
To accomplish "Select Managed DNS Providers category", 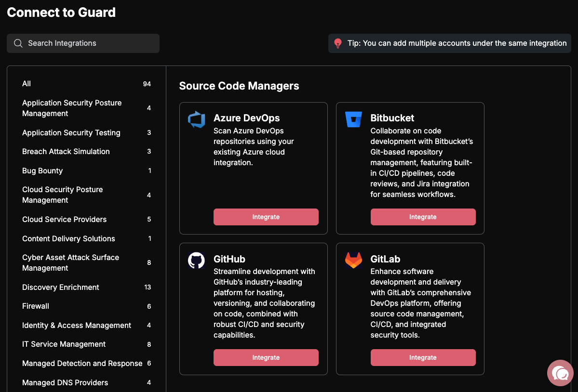I will (86, 382).
